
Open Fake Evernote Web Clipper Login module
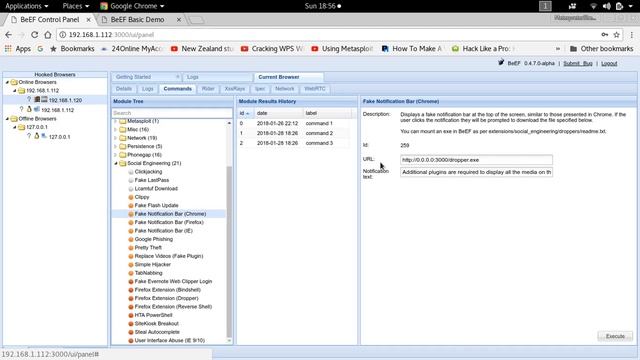(173, 281)
